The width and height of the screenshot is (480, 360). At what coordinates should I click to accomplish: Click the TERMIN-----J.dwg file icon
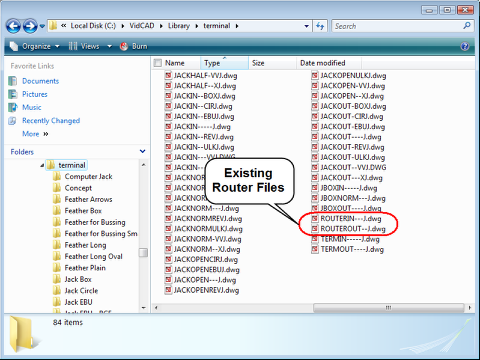click(315, 239)
